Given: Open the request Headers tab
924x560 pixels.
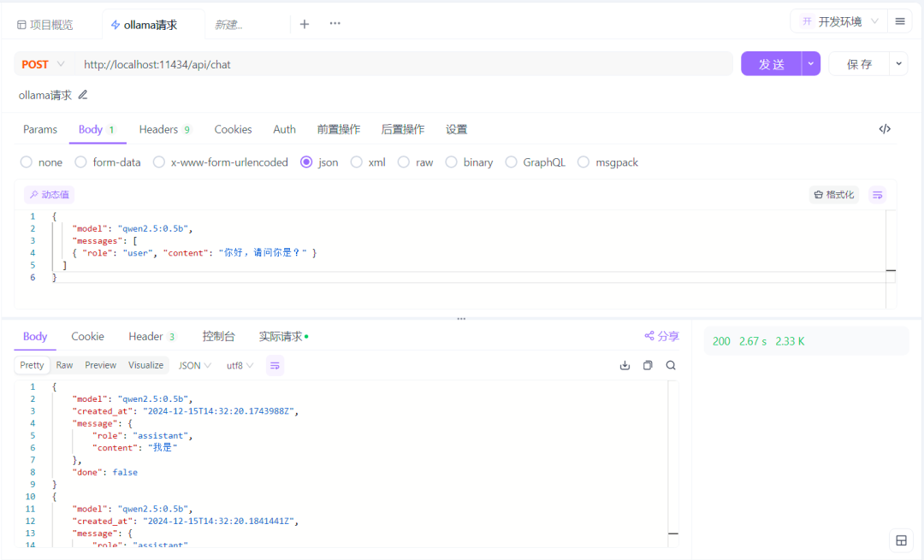Looking at the screenshot, I should [165, 130].
